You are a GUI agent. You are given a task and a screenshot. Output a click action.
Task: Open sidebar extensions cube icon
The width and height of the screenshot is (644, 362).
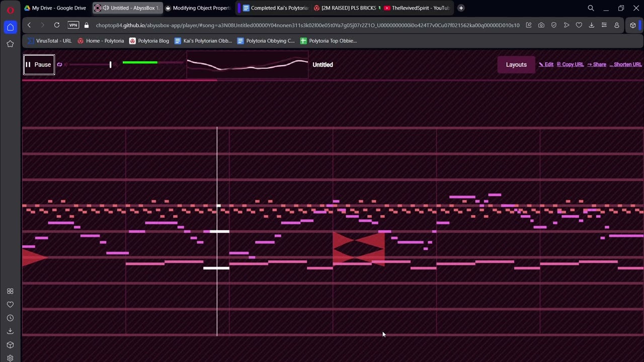(x=10, y=345)
